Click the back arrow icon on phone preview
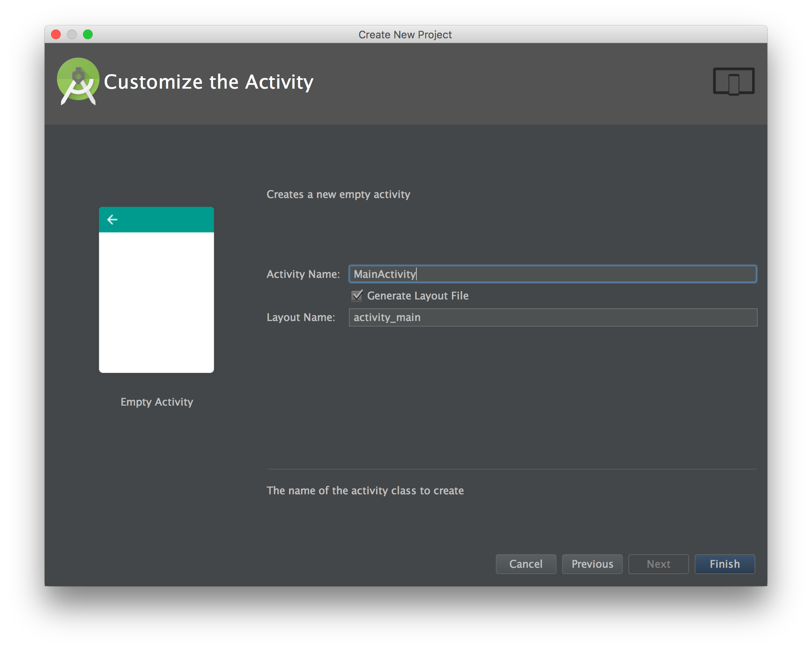812x650 pixels. [113, 219]
